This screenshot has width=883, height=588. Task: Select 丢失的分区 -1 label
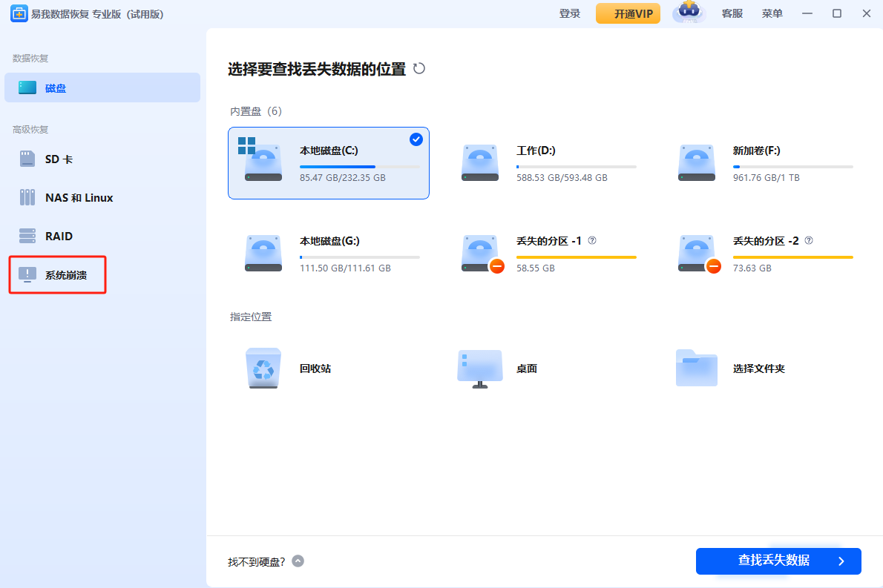point(549,241)
